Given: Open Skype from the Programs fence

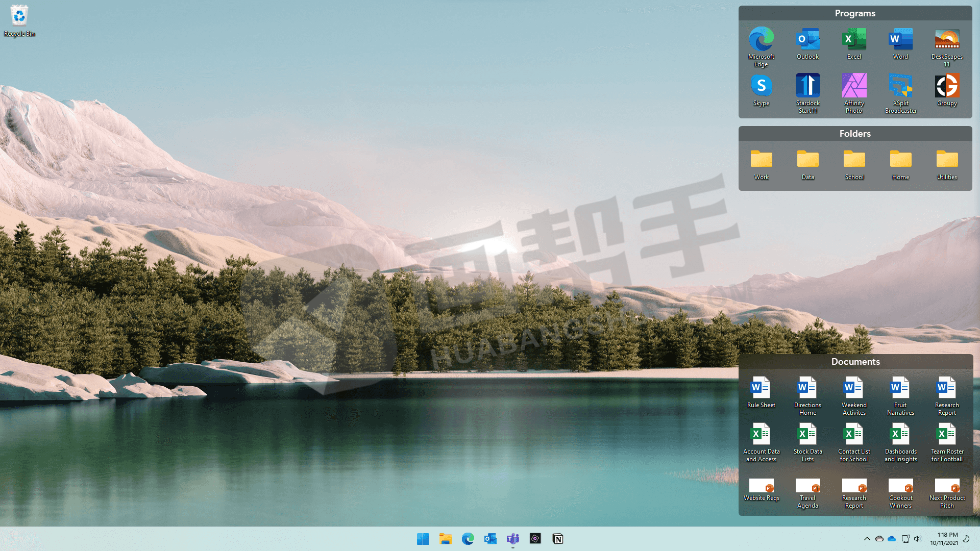Looking at the screenshot, I should pyautogui.click(x=761, y=90).
